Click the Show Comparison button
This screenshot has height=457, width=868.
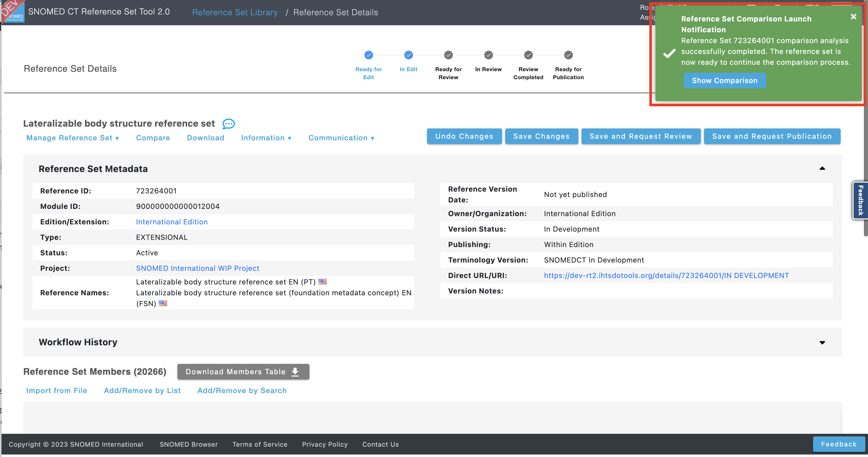(x=724, y=80)
